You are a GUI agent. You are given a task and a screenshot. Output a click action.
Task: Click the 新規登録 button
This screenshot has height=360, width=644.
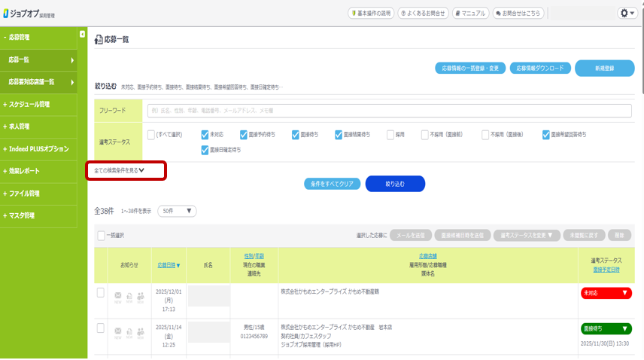click(604, 69)
